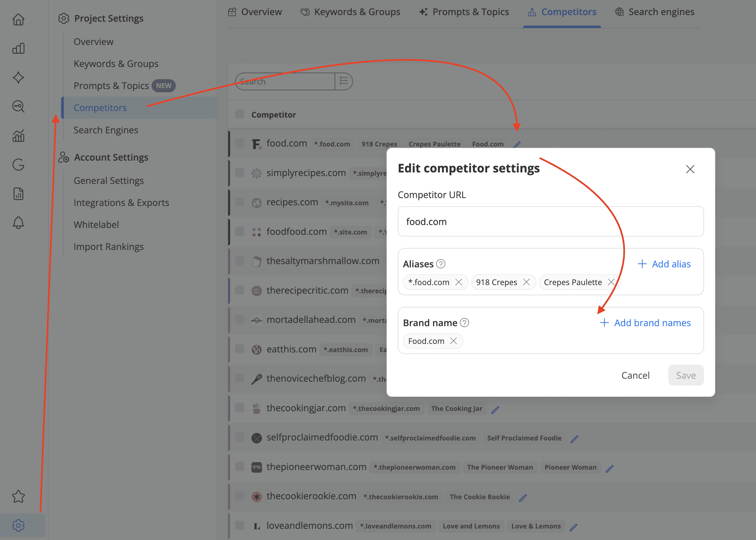Edit thepioneerwoman.com with pencil icon

coord(610,468)
